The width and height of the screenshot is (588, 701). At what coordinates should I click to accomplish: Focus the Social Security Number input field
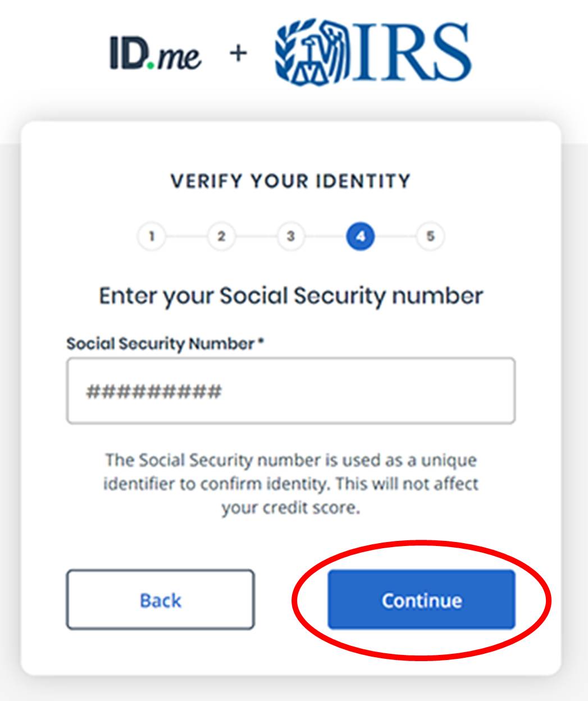click(x=290, y=390)
